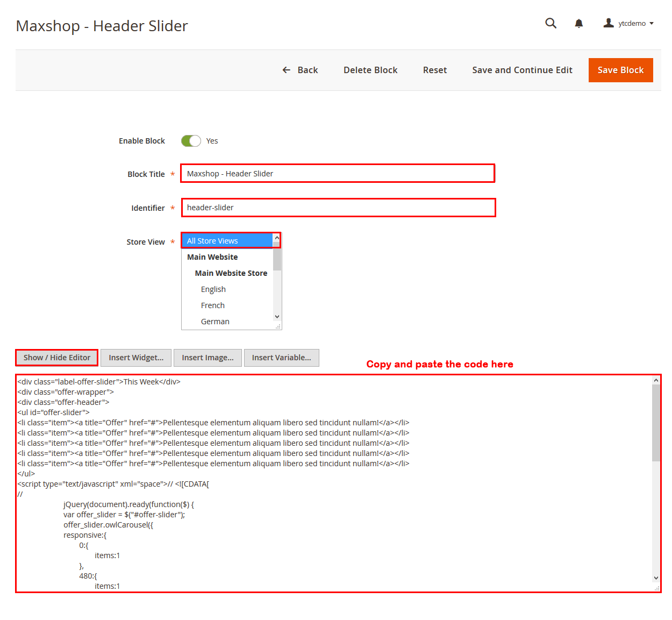Click the Back arrow icon
Image resolution: width=672 pixels, height=620 pixels.
[x=287, y=70]
